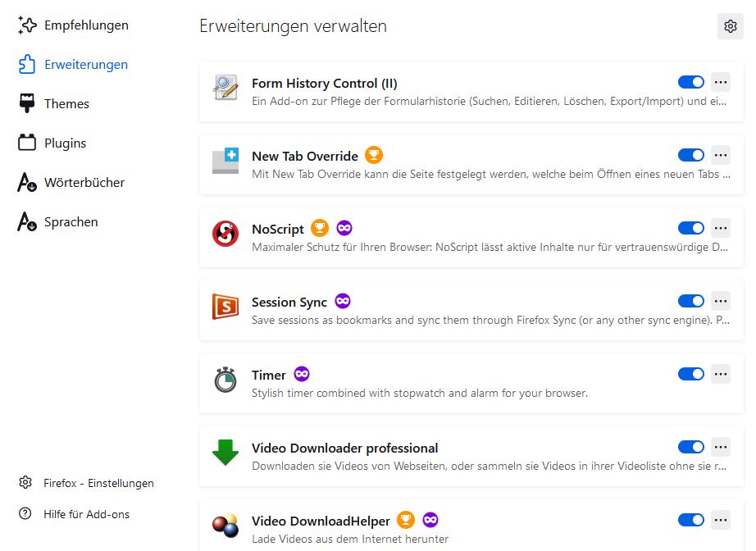Screen dimensions: 756x551
Task: Open the Plugins section
Action: point(65,143)
